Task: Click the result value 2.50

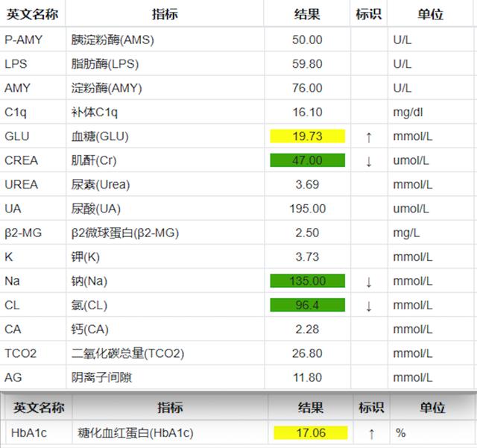Action: pos(307,233)
